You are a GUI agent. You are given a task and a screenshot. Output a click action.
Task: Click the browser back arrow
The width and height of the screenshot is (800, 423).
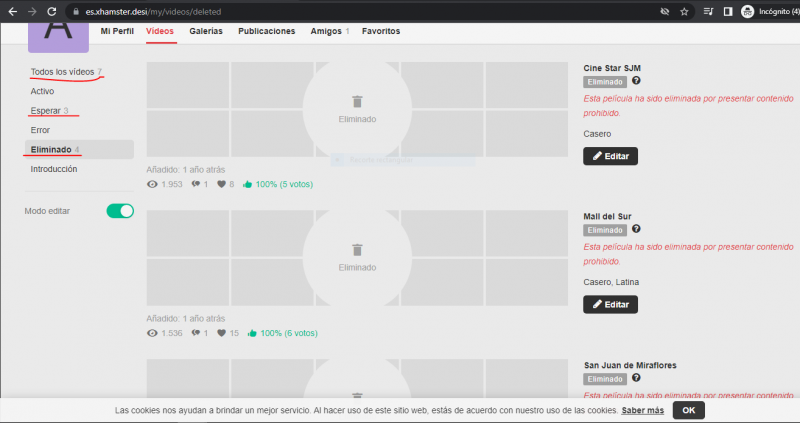tap(10, 11)
